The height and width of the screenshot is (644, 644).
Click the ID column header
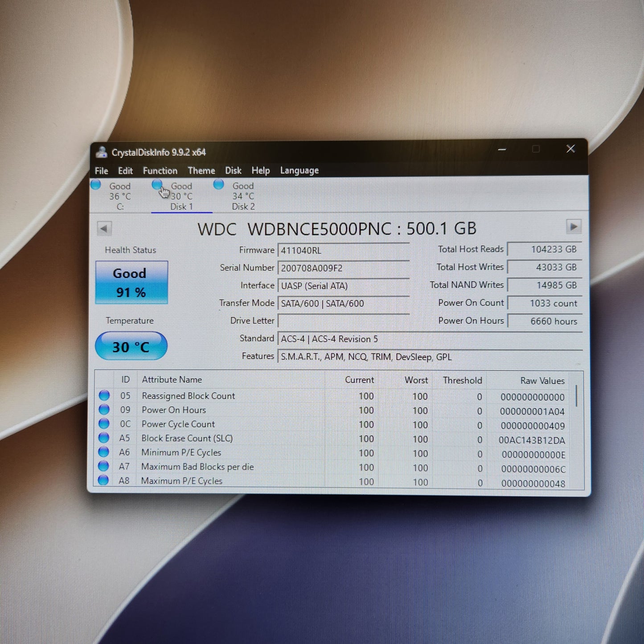click(126, 379)
